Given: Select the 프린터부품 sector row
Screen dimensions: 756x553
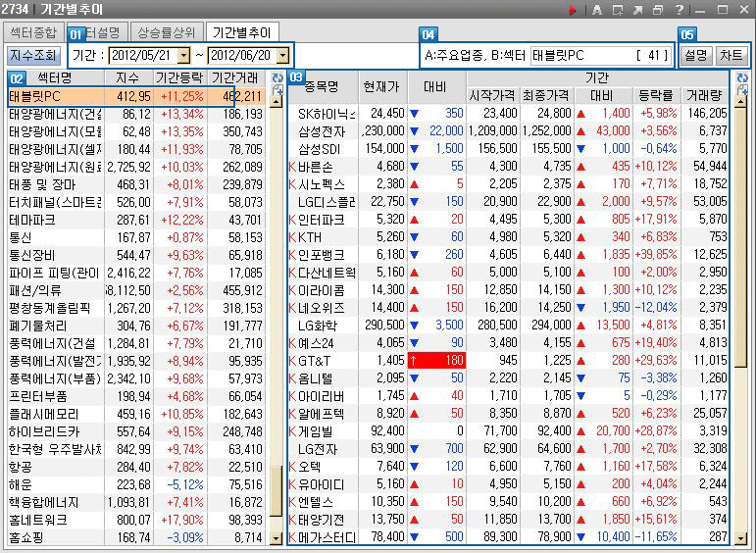Looking at the screenshot, I should point(136,397).
